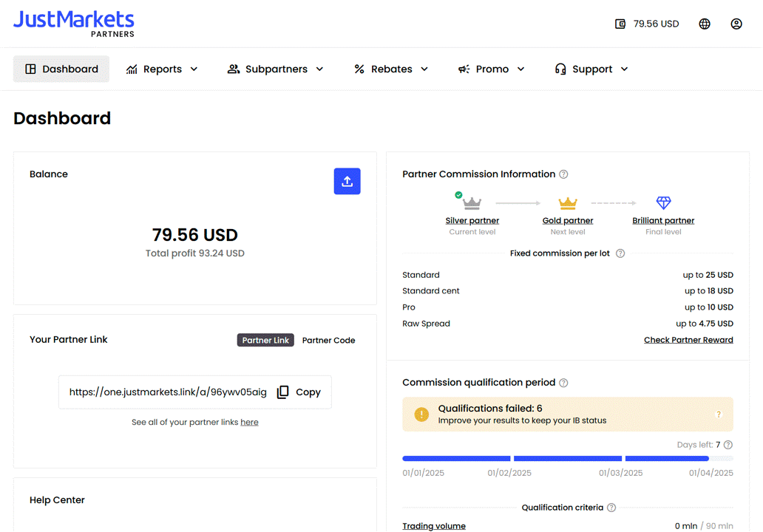This screenshot has height=532, width=763.
Task: Click the 'up to 18 USD' Standard cent value
Action: click(708, 291)
